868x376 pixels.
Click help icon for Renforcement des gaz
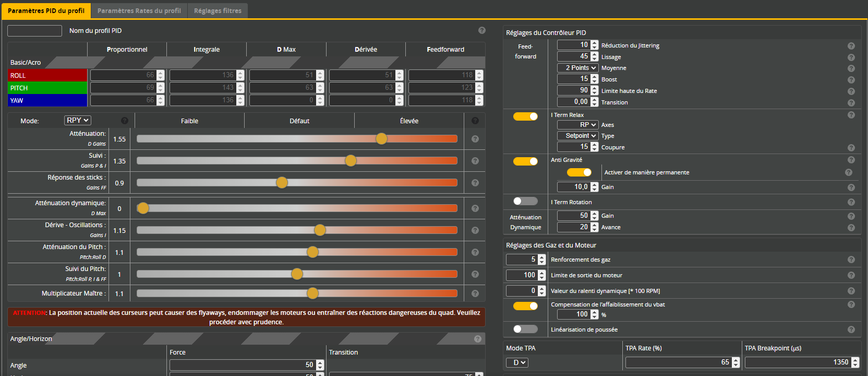851,260
